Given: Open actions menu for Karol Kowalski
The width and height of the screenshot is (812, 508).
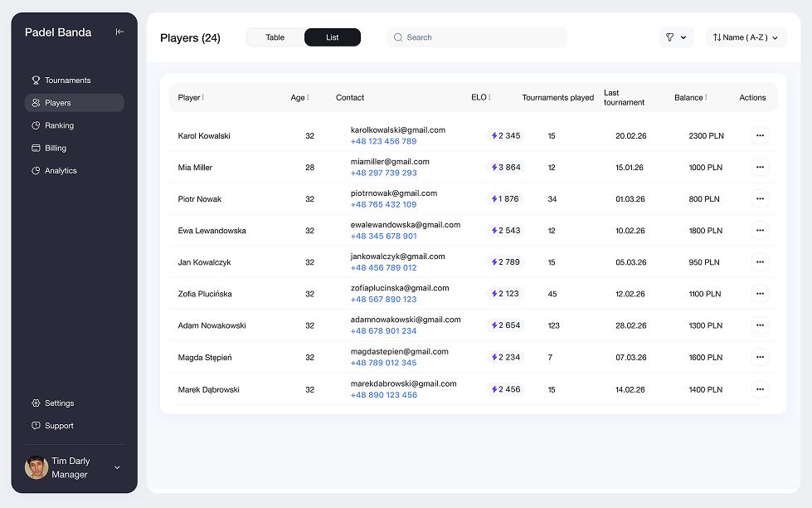Looking at the screenshot, I should pos(759,135).
